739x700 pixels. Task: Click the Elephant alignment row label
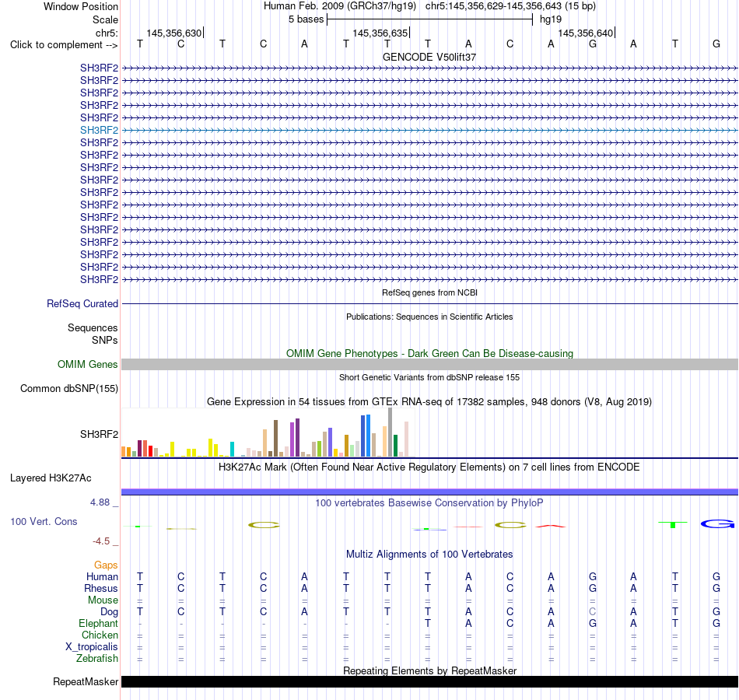point(98,624)
